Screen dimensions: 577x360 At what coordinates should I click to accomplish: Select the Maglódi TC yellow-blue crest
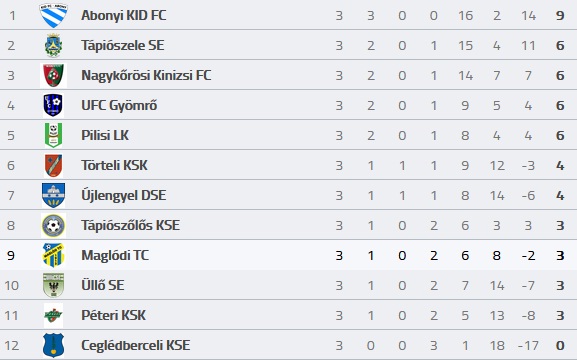point(53,255)
